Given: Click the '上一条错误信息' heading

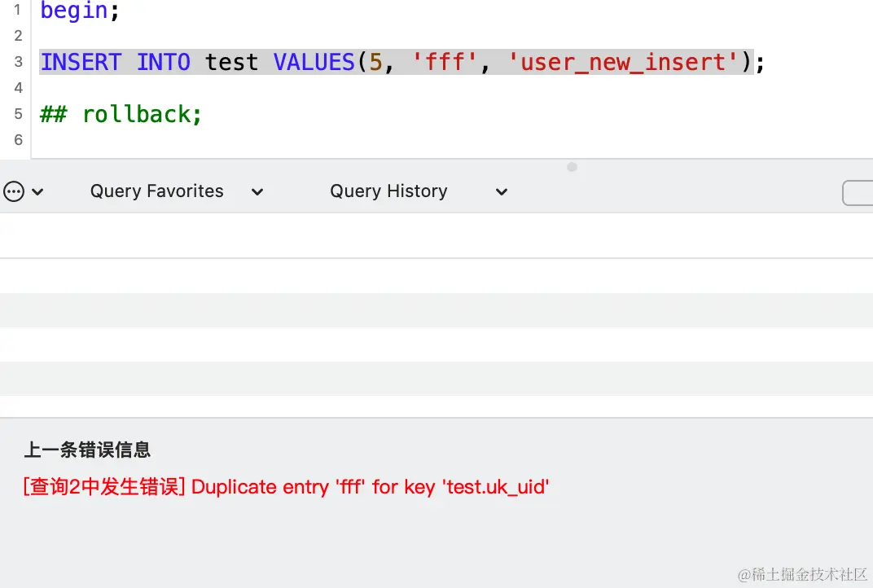Looking at the screenshot, I should [x=87, y=450].
